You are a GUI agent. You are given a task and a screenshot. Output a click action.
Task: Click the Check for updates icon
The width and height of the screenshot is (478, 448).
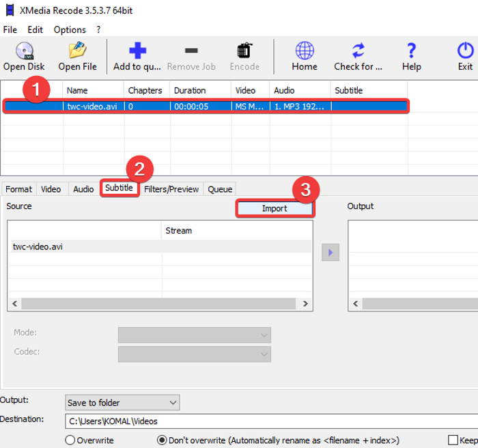[358, 51]
